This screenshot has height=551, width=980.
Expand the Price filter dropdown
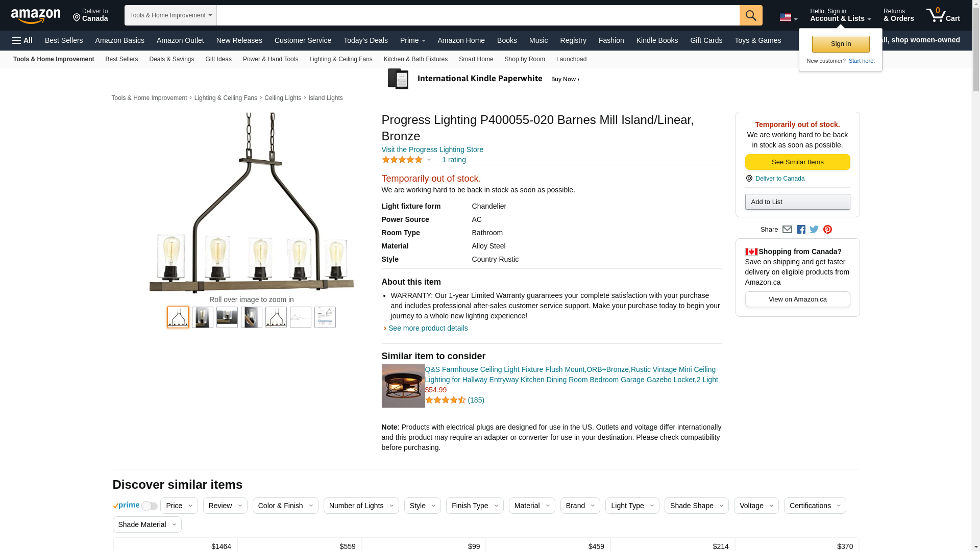(179, 506)
